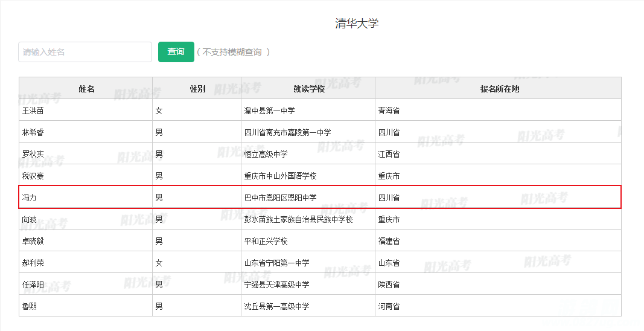Select the name 鲁熙
644x331 pixels.
point(29,306)
